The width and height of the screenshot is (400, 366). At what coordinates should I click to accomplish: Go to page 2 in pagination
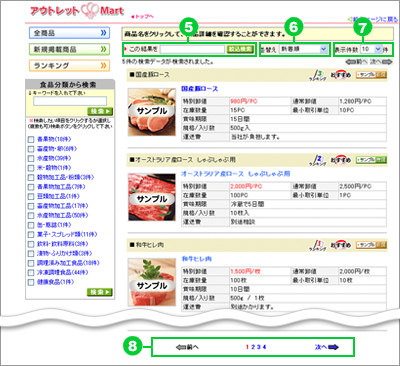[253, 347]
